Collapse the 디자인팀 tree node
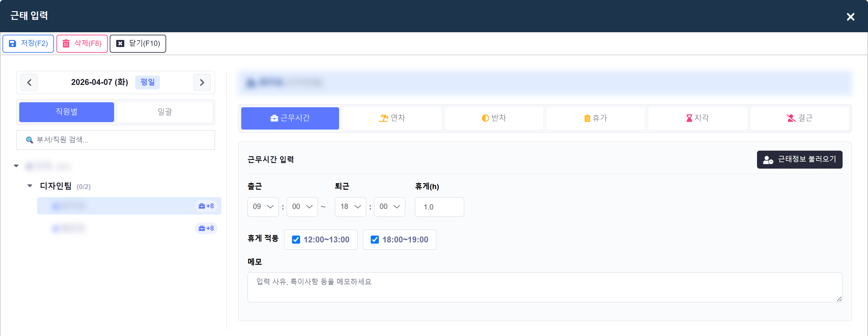The height and width of the screenshot is (336, 868). click(30, 186)
